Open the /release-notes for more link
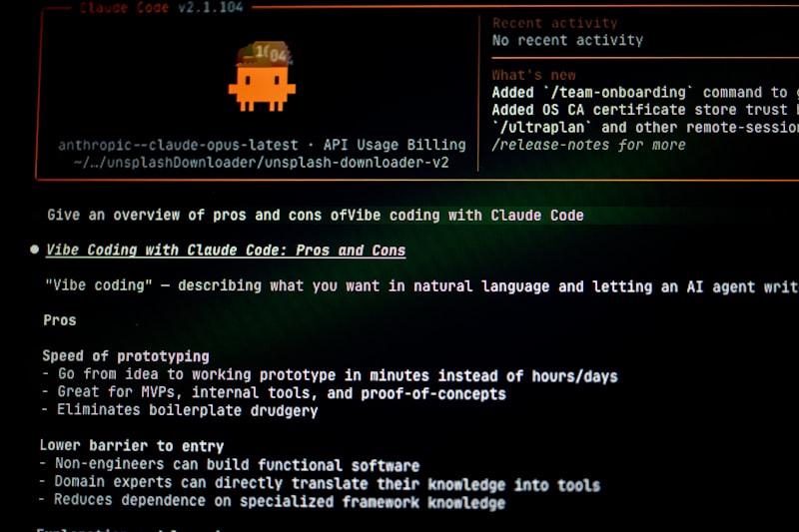The width and height of the screenshot is (799, 532). click(588, 145)
